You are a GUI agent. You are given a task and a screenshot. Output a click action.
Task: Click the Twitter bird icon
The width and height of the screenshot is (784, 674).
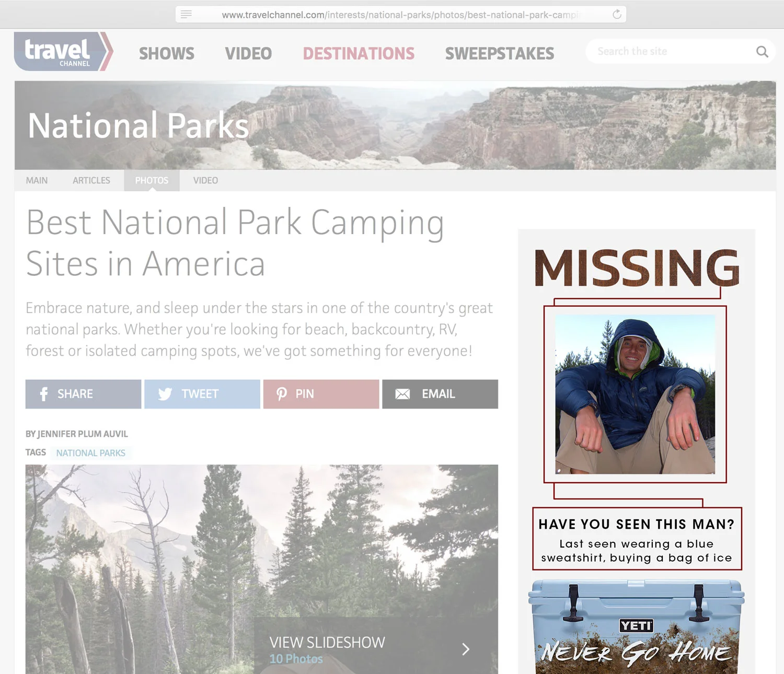[165, 394]
